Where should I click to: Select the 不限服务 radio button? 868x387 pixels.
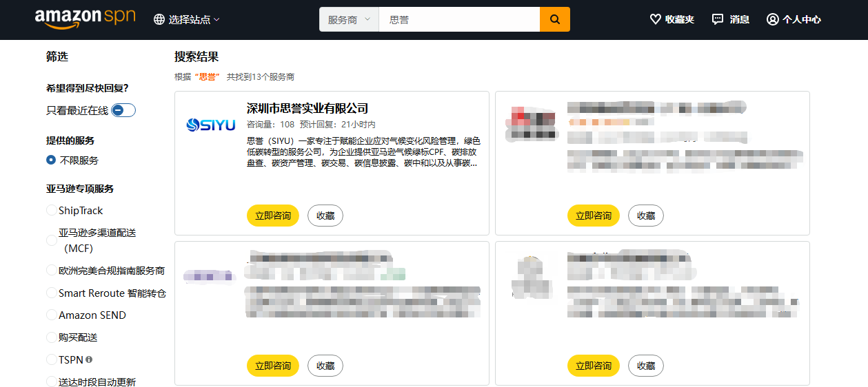point(51,160)
